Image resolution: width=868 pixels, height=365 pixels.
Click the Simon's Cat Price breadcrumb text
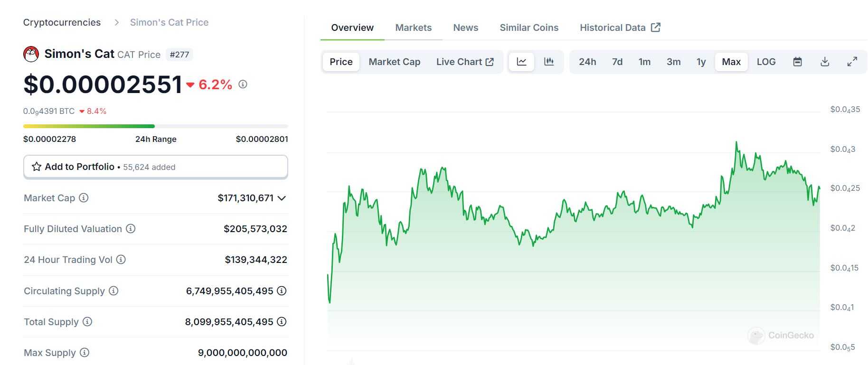click(x=169, y=22)
